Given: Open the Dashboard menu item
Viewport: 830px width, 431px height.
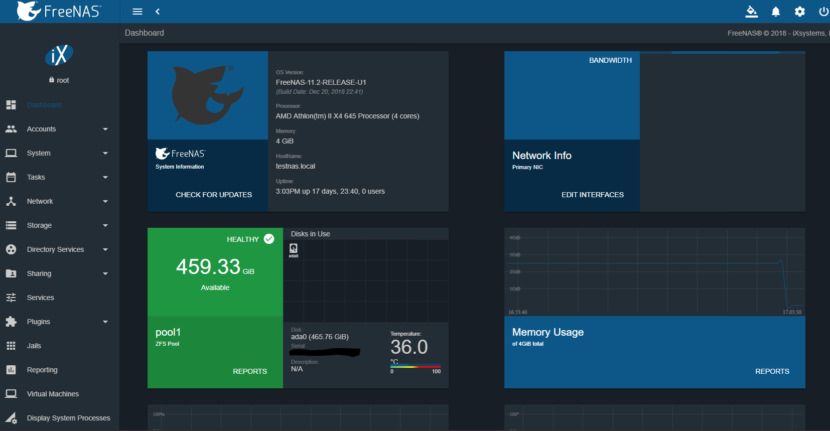Looking at the screenshot, I should [59, 105].
